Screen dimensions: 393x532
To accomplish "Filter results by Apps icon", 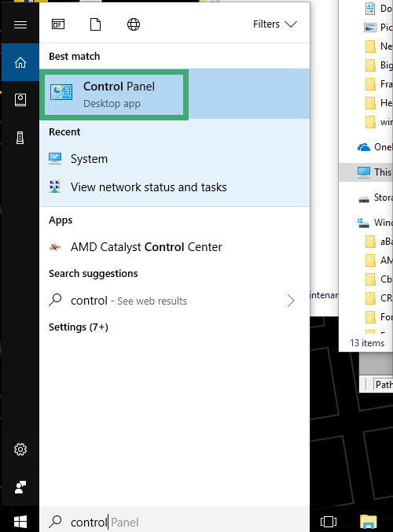I will [x=58, y=24].
